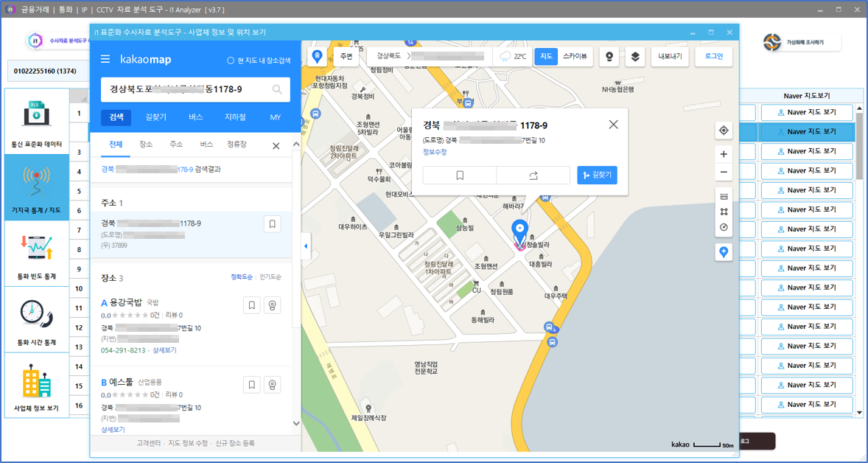Click the search magnifier icon in kakaomap

pyautogui.click(x=277, y=89)
